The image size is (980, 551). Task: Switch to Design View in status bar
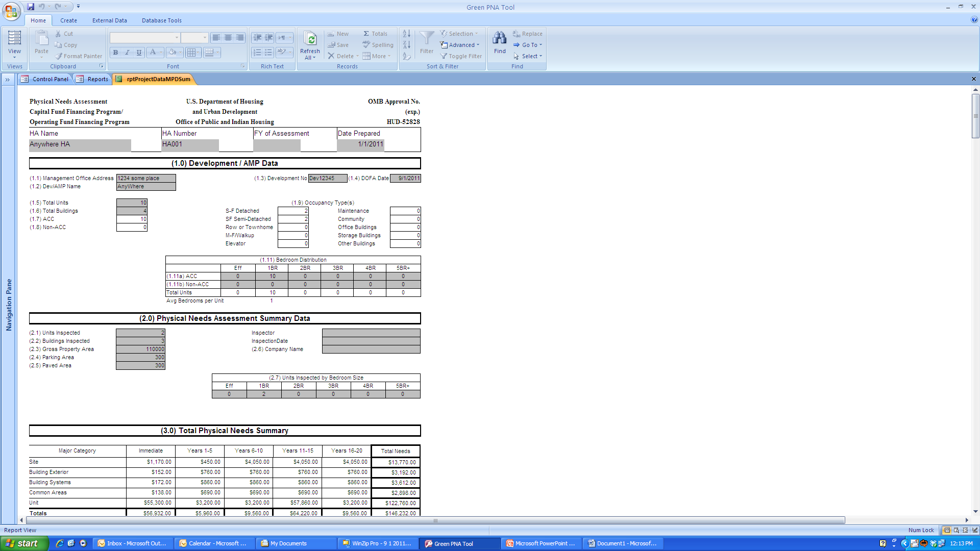[x=974, y=530]
